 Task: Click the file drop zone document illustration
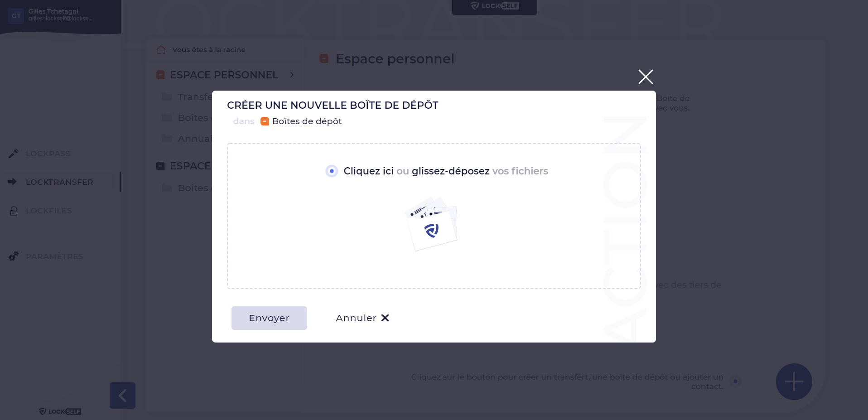(432, 223)
